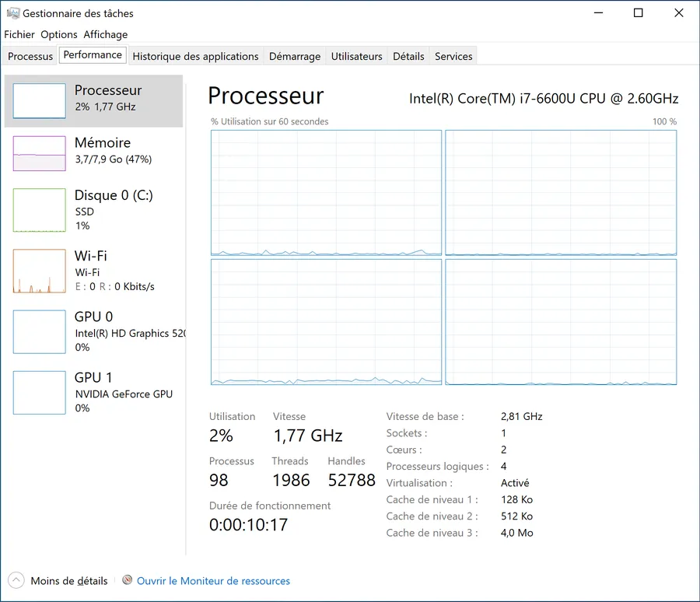Click the Wi-Fi transfer rate E: 0 R: 0 Kbits/s

coord(115,286)
